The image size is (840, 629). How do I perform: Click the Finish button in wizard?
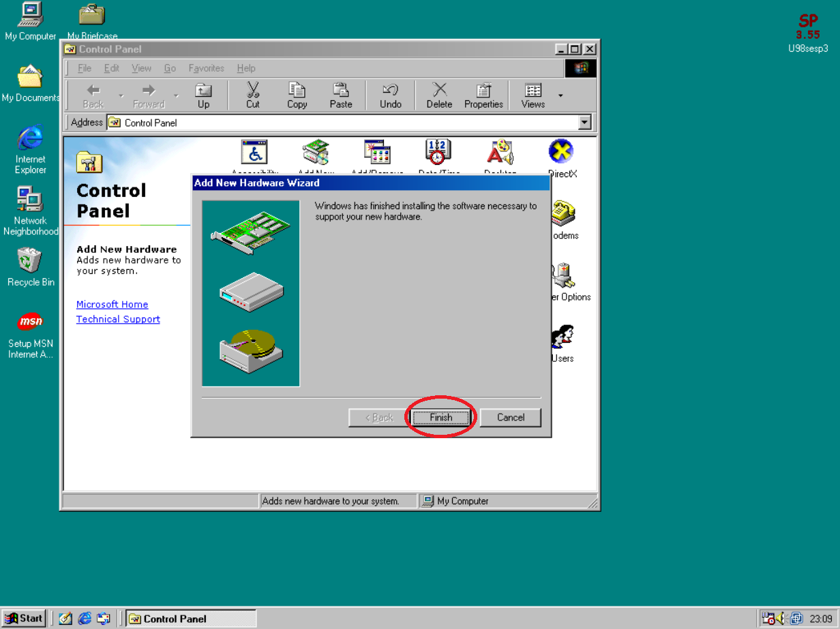tap(440, 417)
